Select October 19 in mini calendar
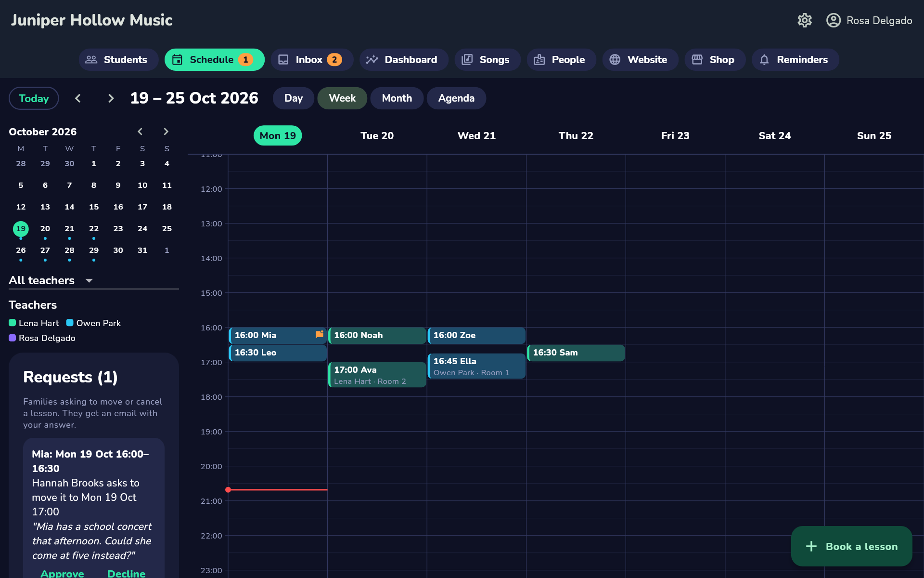924x578 pixels. click(x=21, y=229)
